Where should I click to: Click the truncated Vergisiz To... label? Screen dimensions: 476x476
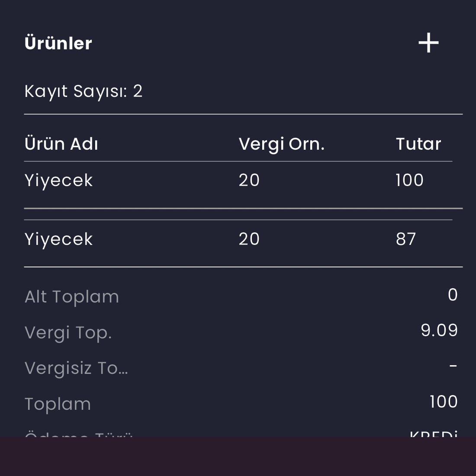(x=76, y=368)
